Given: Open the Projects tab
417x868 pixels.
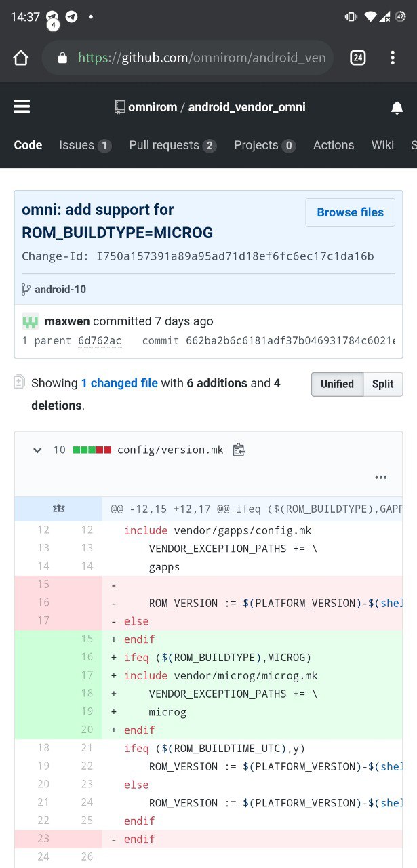Looking at the screenshot, I should coord(265,145).
